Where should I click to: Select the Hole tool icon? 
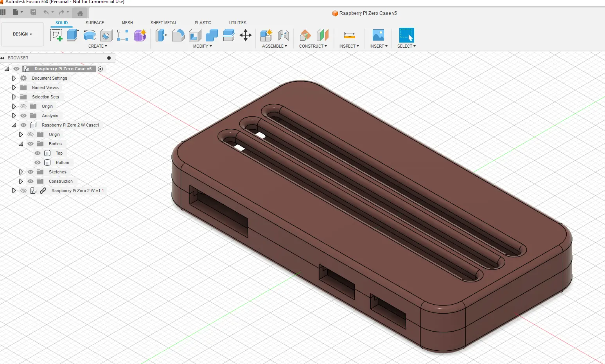click(x=106, y=35)
